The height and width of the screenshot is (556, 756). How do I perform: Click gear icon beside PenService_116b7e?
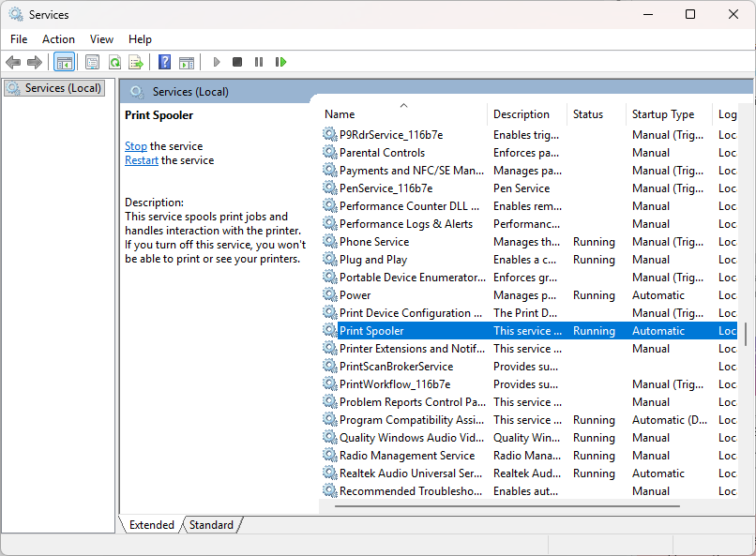click(329, 188)
